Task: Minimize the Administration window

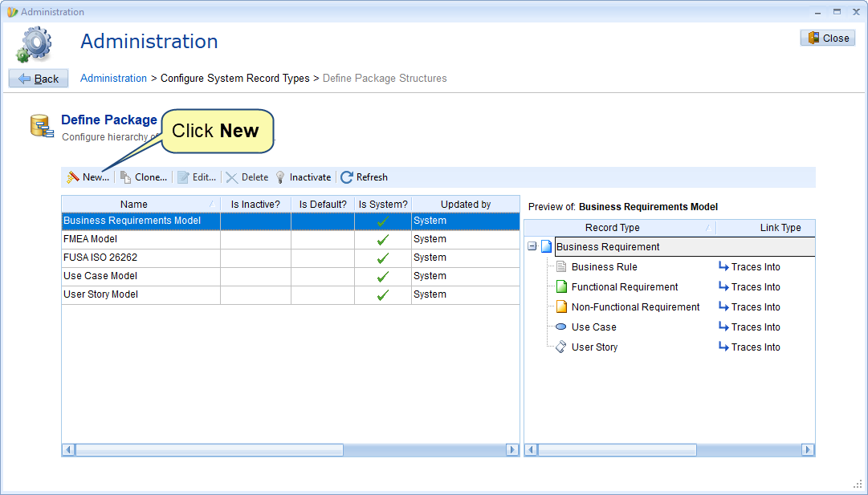Action: [817, 11]
